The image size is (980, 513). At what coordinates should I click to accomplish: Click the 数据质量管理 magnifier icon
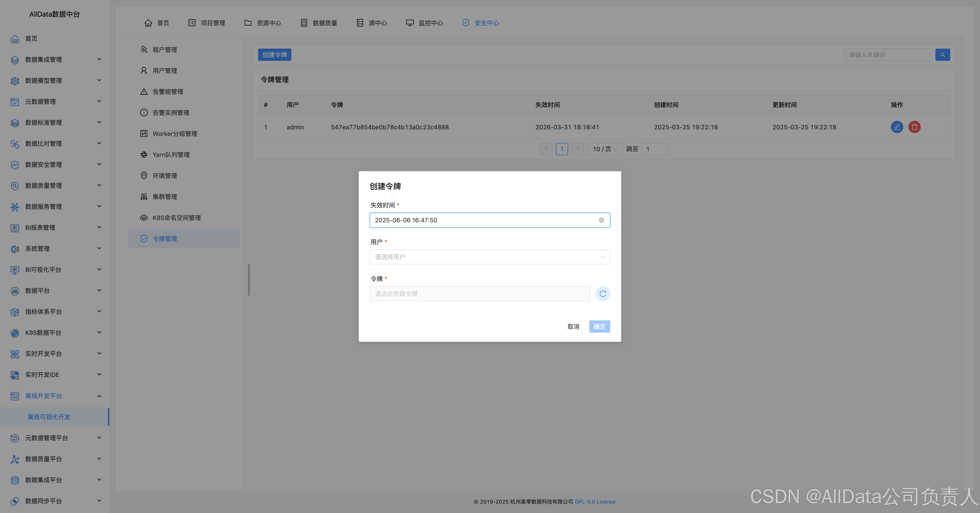click(x=15, y=186)
